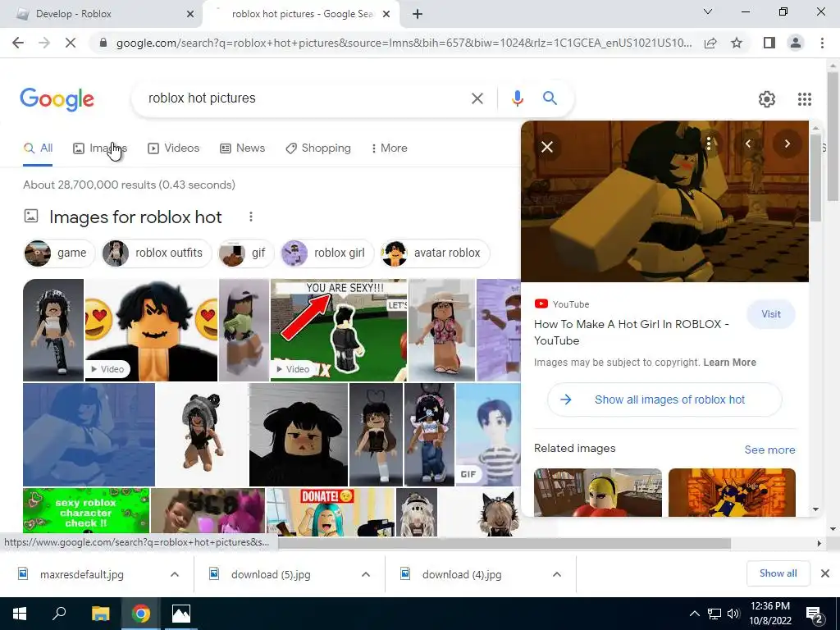Click the Visit button

pyautogui.click(x=771, y=314)
